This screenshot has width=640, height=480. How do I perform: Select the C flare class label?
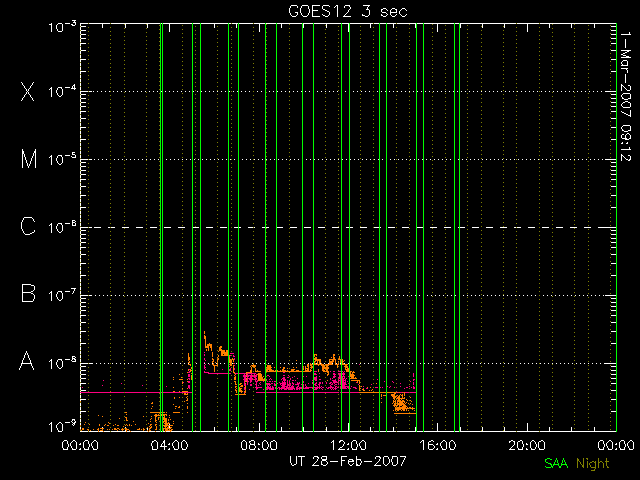pyautogui.click(x=28, y=226)
